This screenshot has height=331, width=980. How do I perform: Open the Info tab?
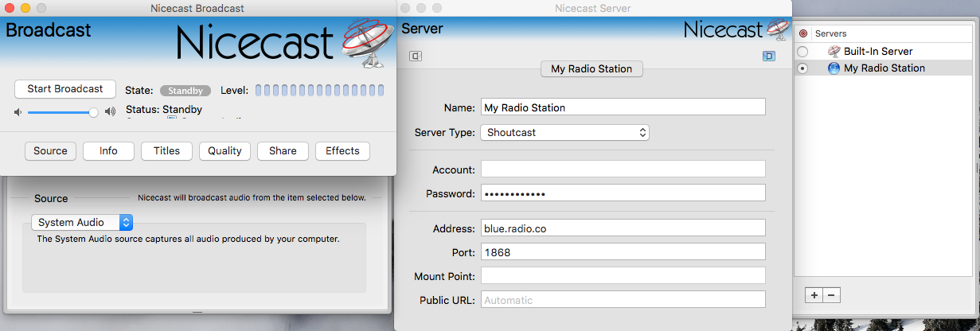pyautogui.click(x=108, y=150)
